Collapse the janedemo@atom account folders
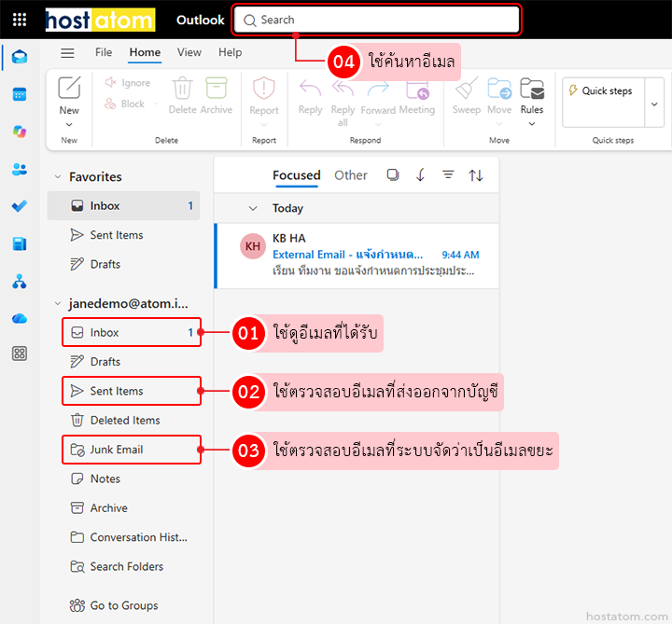The height and width of the screenshot is (624, 672). (58, 304)
